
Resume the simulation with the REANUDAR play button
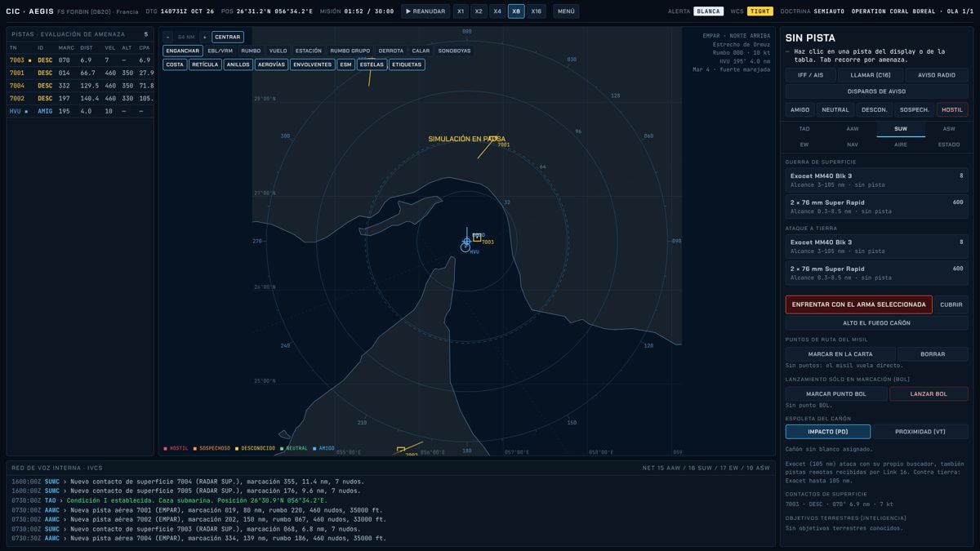click(425, 11)
